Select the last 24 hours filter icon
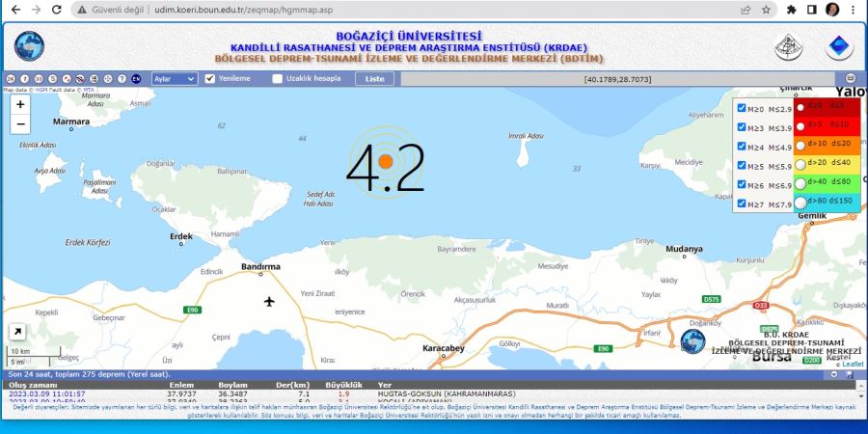This screenshot has width=868, height=434. pos(11,79)
